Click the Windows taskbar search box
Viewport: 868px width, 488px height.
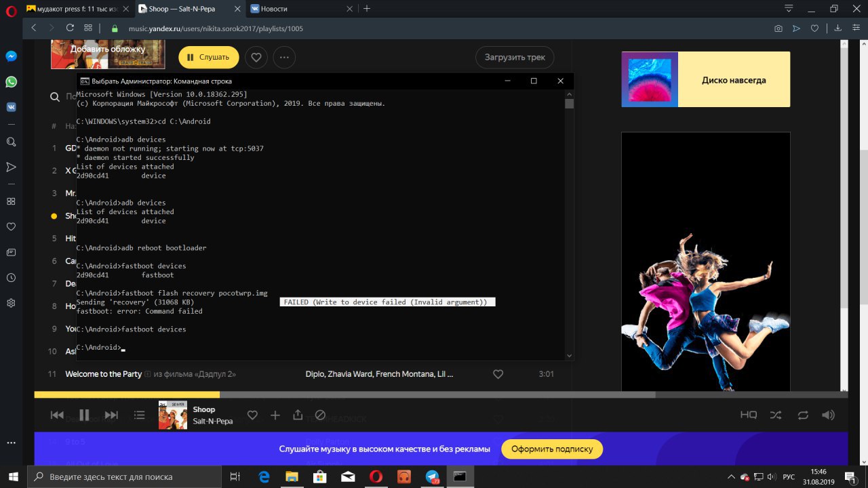click(x=124, y=476)
